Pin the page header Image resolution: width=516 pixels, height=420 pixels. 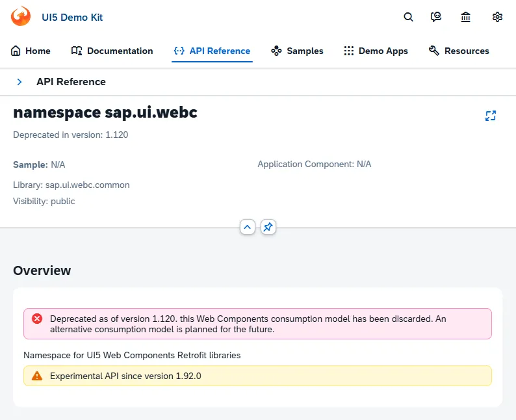[x=268, y=227]
